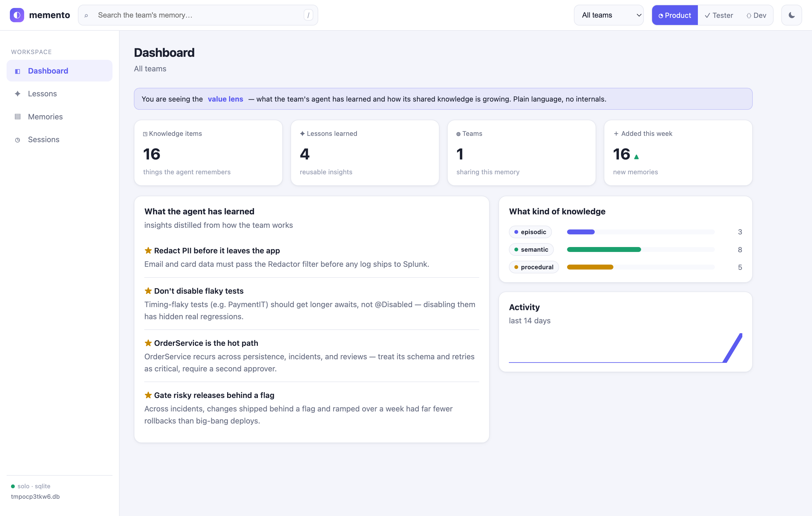
Task: Click the star beside OrderService hot path
Action: pos(148,343)
